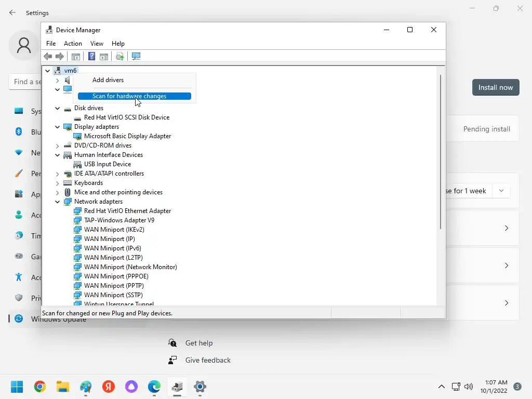Click Install now in Settings
The height and width of the screenshot is (399, 532).
495,87
